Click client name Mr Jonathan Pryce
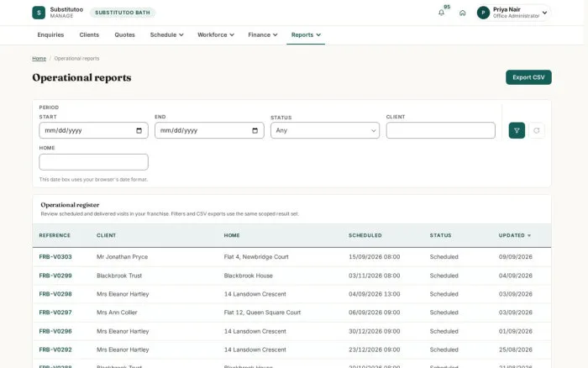This screenshot has width=588, height=368. [123, 257]
